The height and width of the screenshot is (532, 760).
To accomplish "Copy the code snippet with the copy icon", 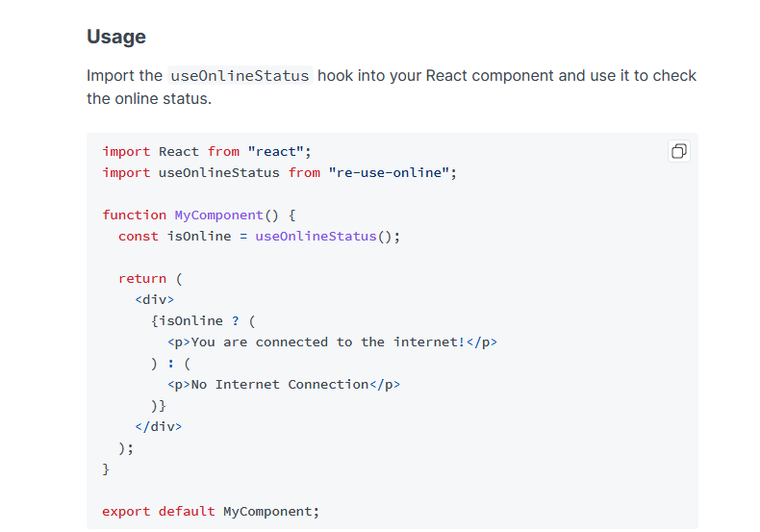I will tap(678, 151).
